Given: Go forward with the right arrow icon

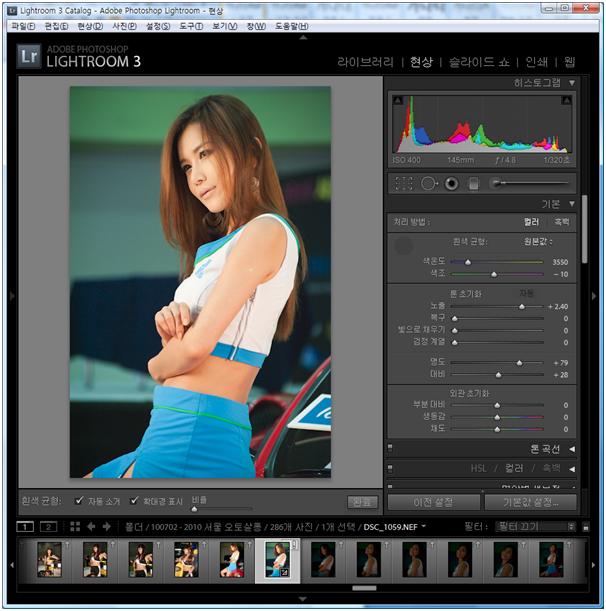Looking at the screenshot, I should tap(107, 527).
